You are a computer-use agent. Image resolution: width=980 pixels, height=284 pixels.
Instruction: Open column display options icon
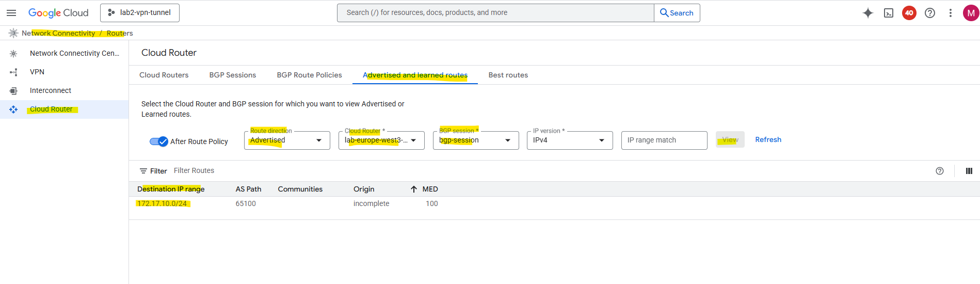(x=969, y=171)
